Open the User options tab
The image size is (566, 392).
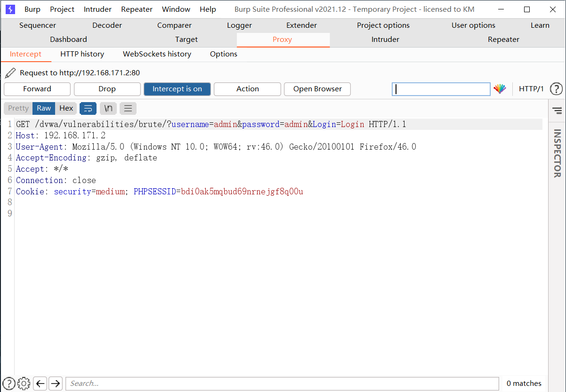pos(473,25)
